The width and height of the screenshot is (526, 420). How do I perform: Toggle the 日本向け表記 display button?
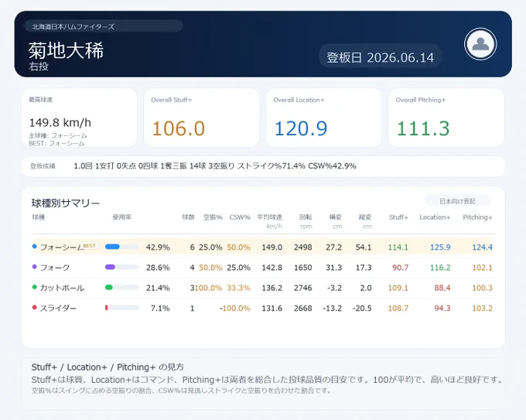[457, 201]
